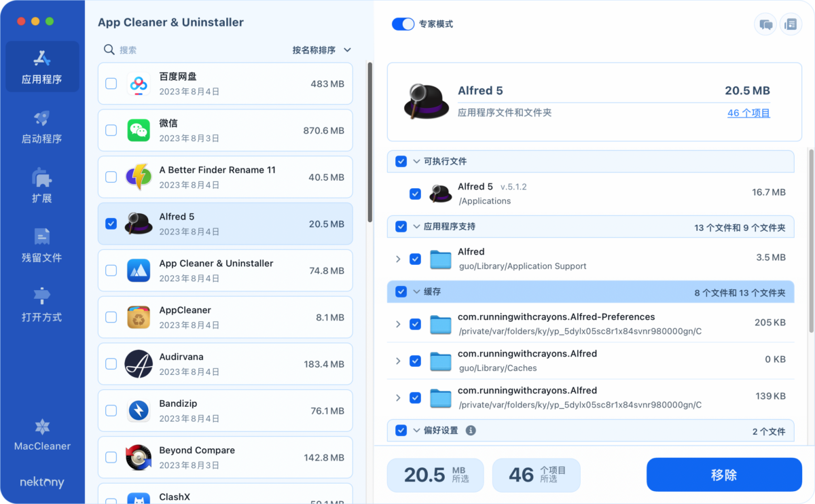Screen dimensions: 815x504
Task: Check the Bandizip checkbox
Action: pyautogui.click(x=111, y=411)
